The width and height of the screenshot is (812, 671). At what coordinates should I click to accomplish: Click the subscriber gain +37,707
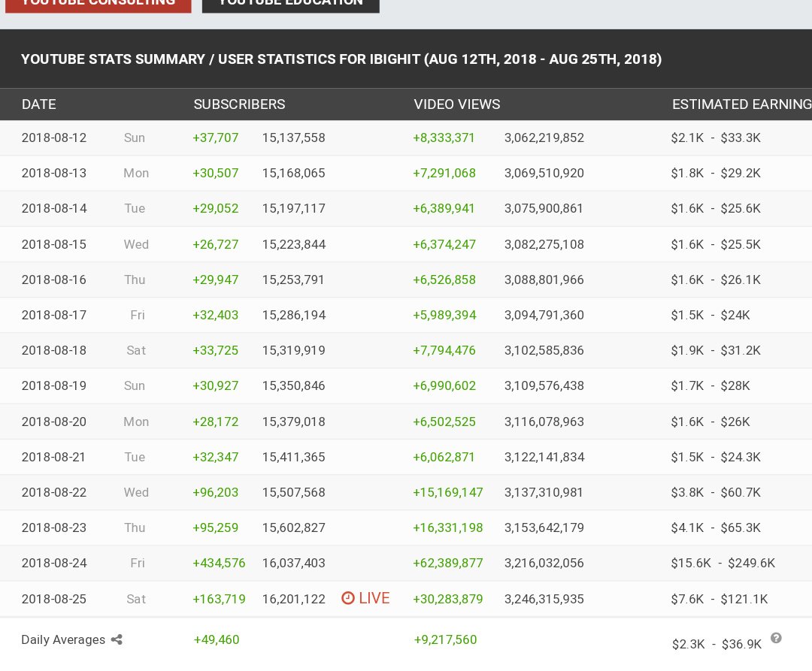(x=216, y=138)
